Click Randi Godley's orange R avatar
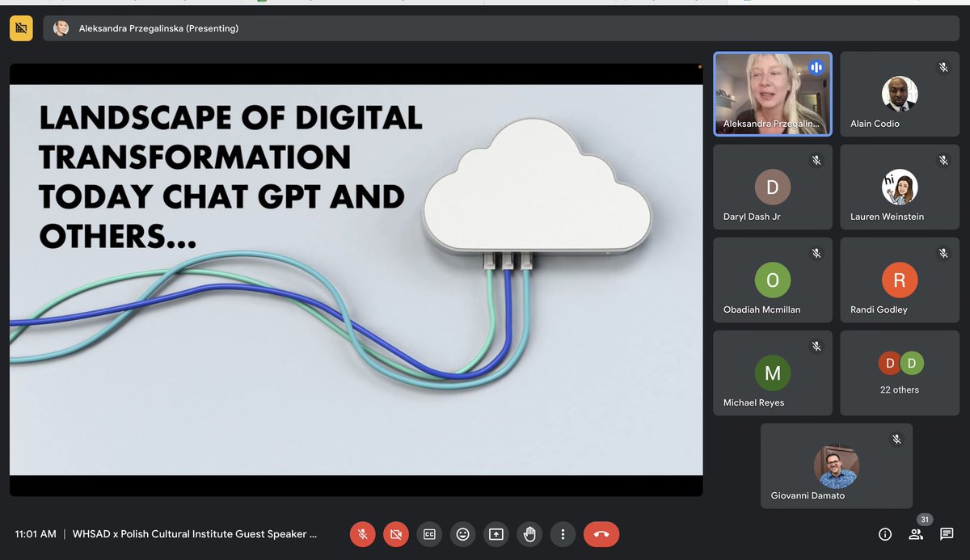 click(900, 280)
